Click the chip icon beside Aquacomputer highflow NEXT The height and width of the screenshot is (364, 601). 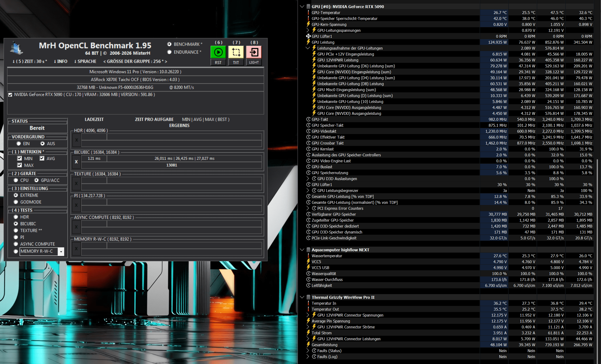[x=308, y=250]
